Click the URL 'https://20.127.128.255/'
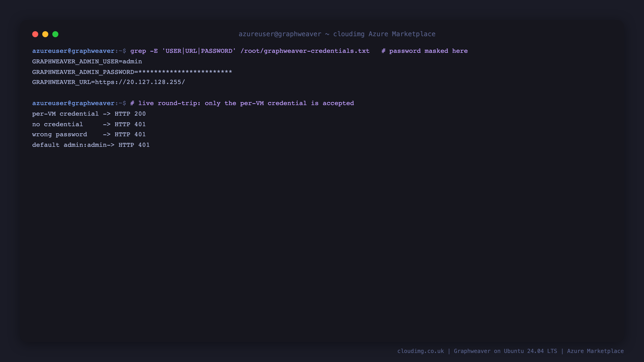 [x=140, y=82]
